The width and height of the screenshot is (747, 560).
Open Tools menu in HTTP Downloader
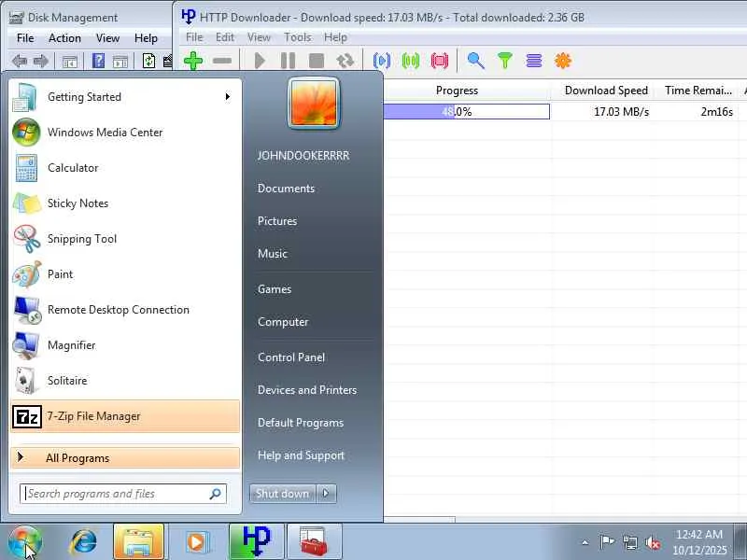click(297, 37)
